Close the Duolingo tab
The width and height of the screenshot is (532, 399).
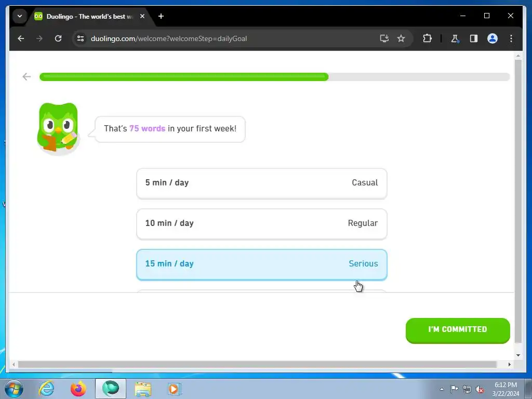pyautogui.click(x=142, y=16)
